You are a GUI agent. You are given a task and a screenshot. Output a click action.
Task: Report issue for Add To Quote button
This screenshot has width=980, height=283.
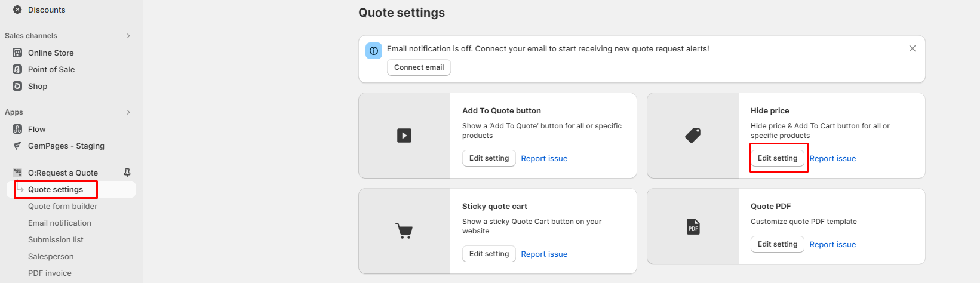544,158
